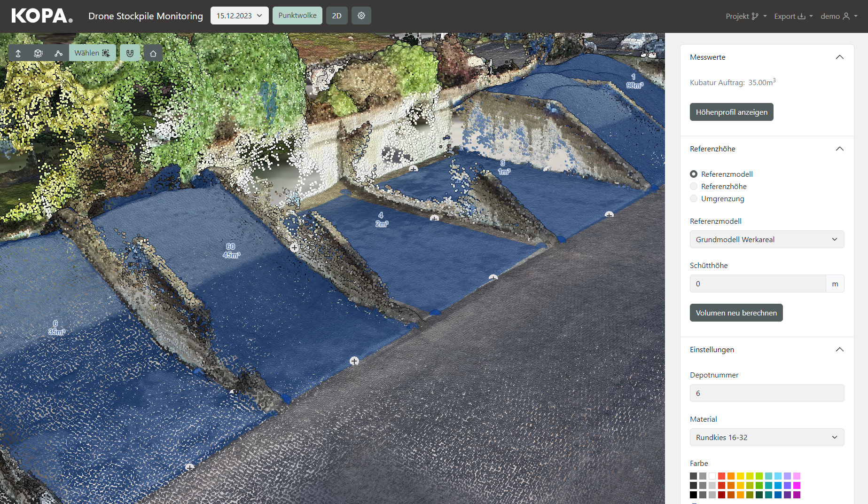The height and width of the screenshot is (504, 868).
Task: Activate the Wählen selection tool
Action: click(93, 53)
